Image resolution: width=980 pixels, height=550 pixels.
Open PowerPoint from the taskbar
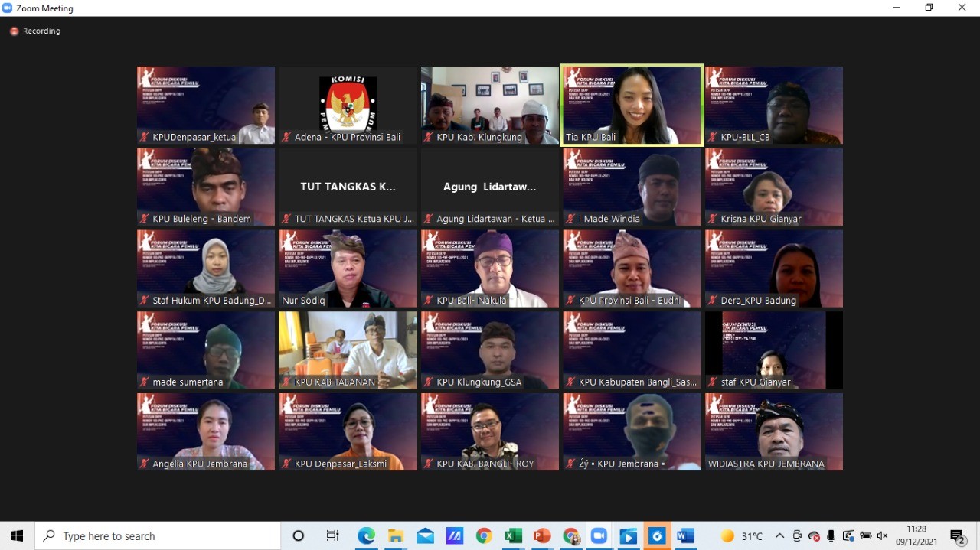[542, 536]
